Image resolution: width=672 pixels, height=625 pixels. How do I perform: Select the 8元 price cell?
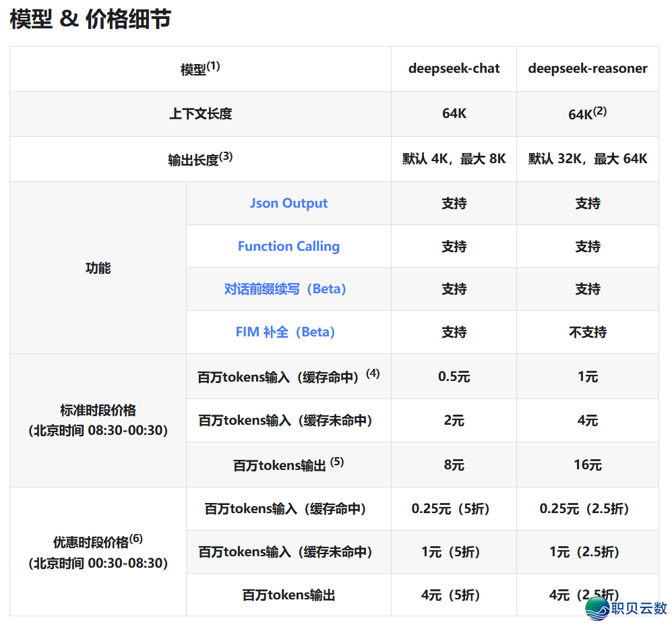click(454, 465)
